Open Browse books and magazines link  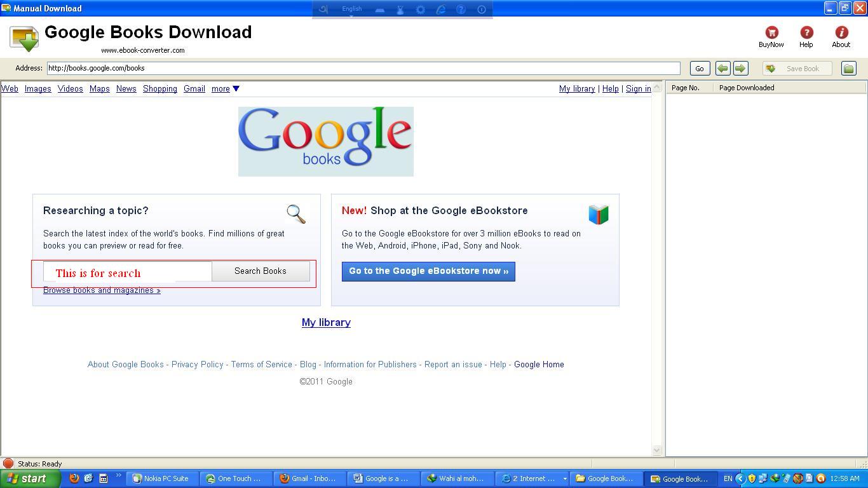click(x=102, y=290)
